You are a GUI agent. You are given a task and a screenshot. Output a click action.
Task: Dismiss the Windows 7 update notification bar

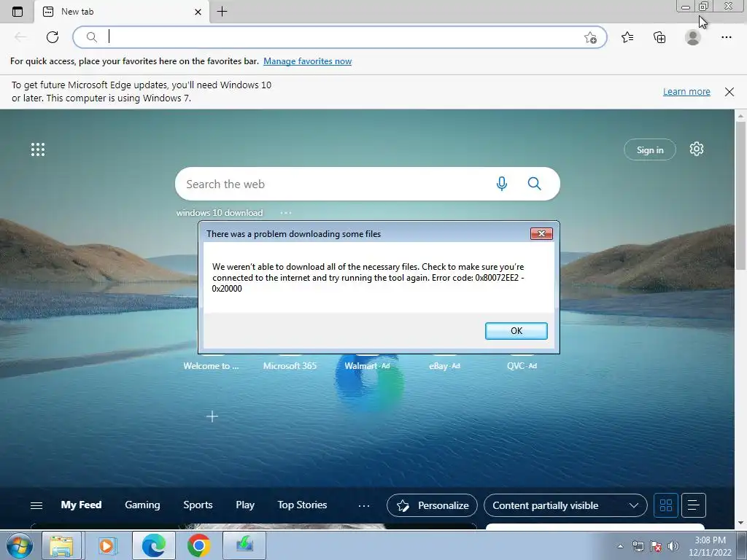729,92
